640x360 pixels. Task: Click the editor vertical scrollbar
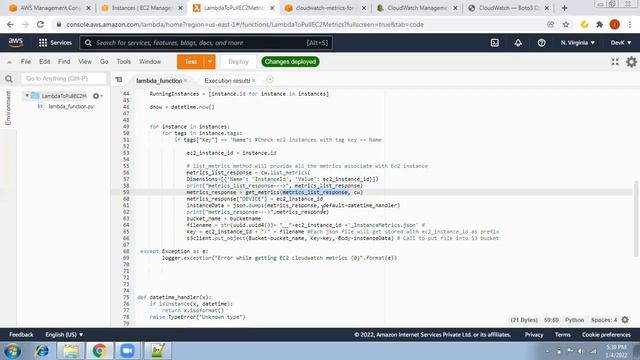pyautogui.click(x=636, y=219)
